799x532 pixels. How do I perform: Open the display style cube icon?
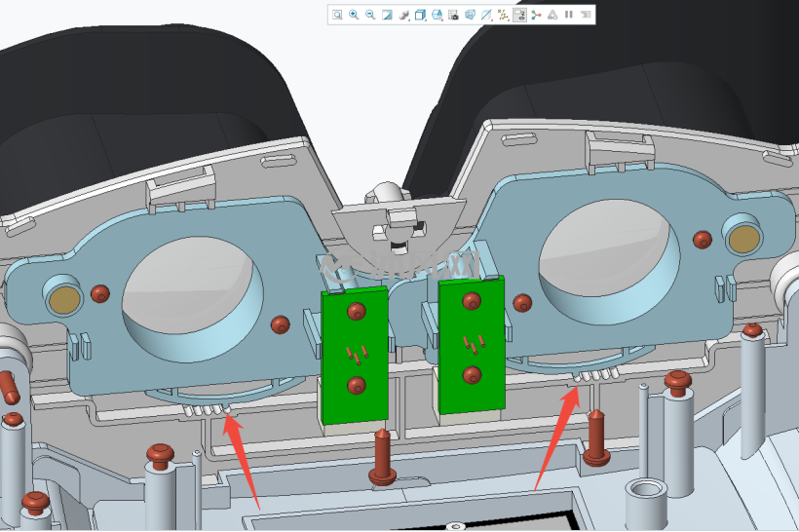[420, 15]
